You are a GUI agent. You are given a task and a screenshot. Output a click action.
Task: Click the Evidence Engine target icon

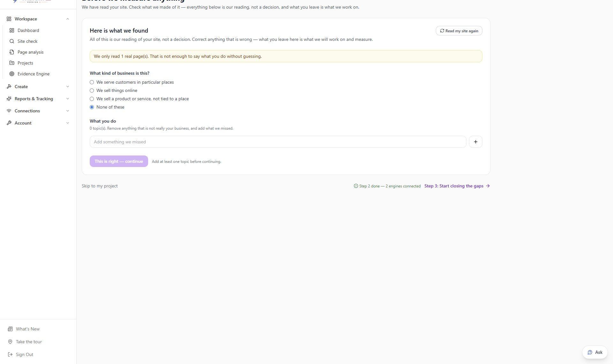[x=12, y=74]
